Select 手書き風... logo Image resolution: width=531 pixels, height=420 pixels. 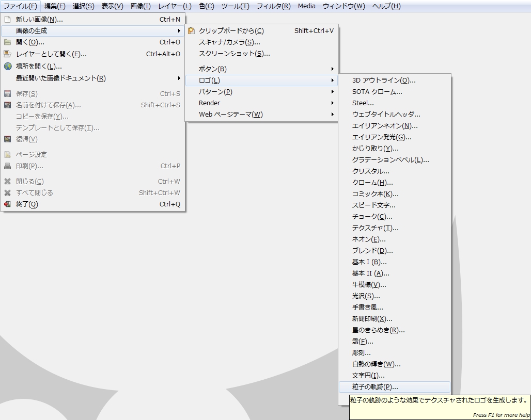tap(395, 308)
